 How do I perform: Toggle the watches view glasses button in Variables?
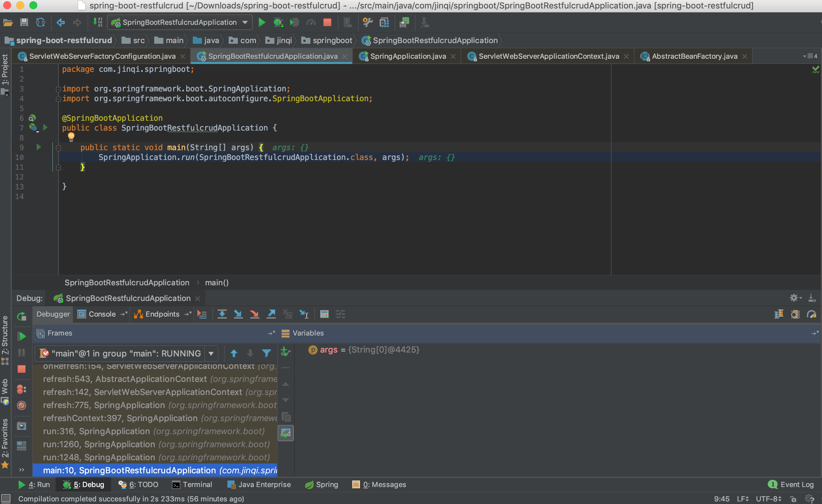coord(286,433)
